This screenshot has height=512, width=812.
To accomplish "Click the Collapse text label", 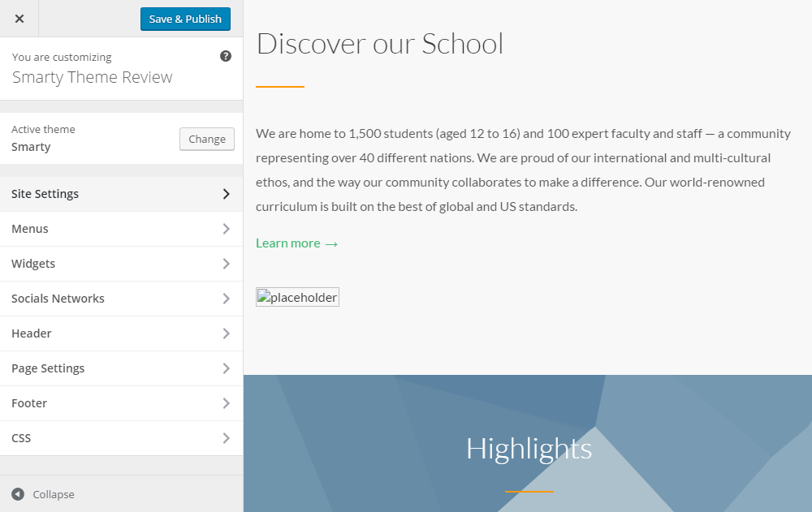I will click(x=54, y=494).
